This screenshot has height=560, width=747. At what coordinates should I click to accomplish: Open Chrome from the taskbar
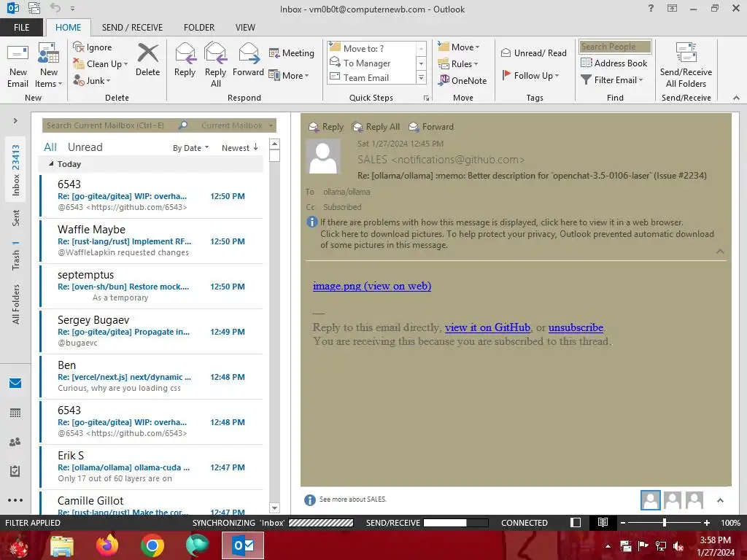pos(152,545)
